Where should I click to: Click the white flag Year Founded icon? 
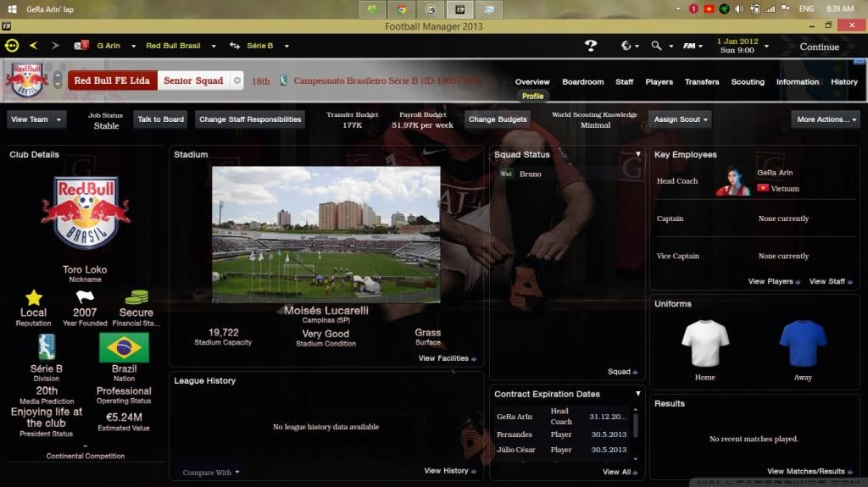point(85,297)
